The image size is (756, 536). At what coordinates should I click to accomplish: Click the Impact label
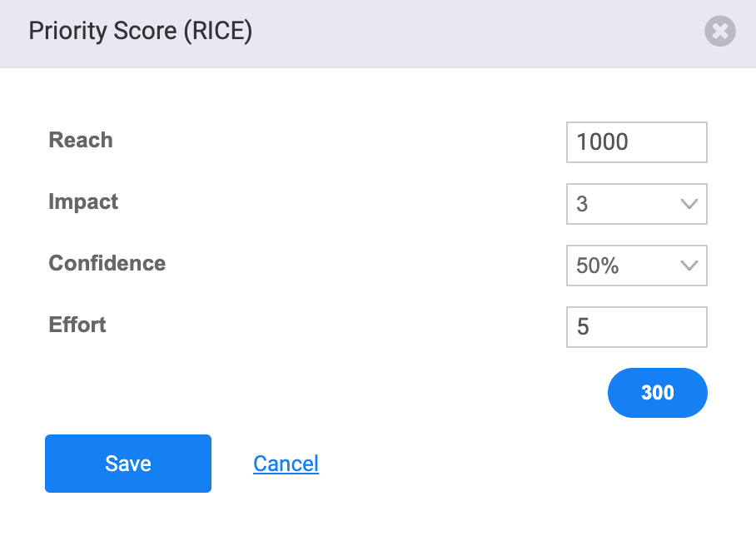83,202
